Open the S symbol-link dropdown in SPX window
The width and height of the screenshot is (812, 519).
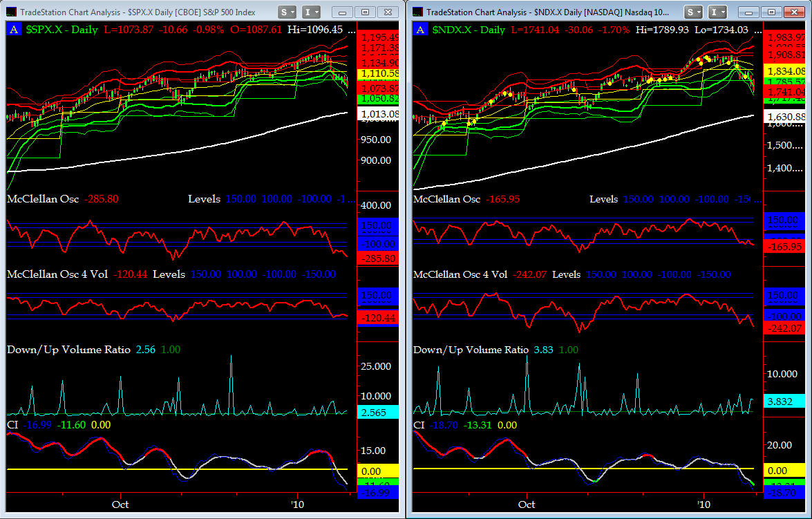click(287, 12)
